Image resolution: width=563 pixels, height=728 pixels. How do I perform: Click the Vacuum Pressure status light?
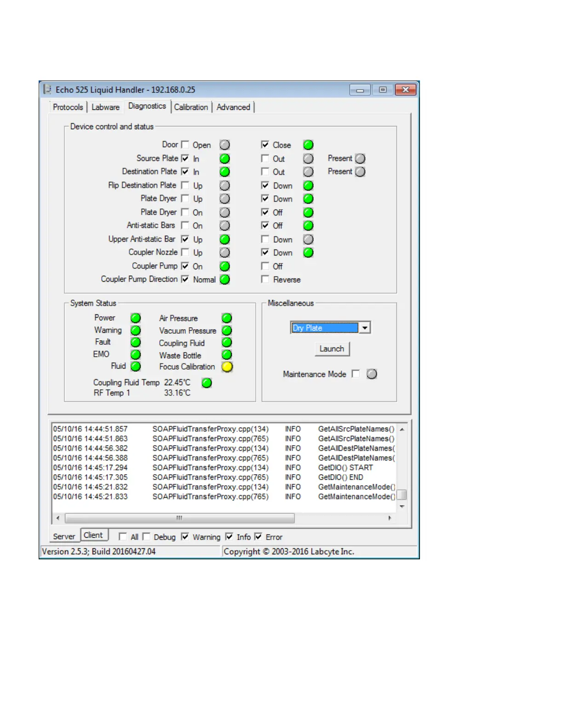227,330
